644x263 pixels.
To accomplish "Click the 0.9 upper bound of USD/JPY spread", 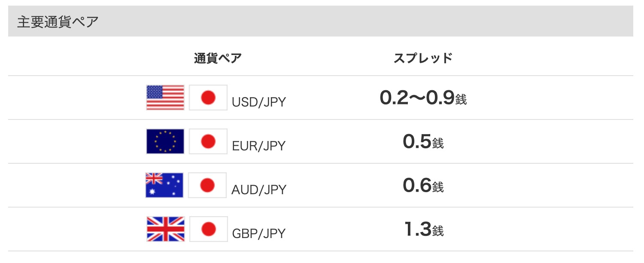I will [x=440, y=99].
